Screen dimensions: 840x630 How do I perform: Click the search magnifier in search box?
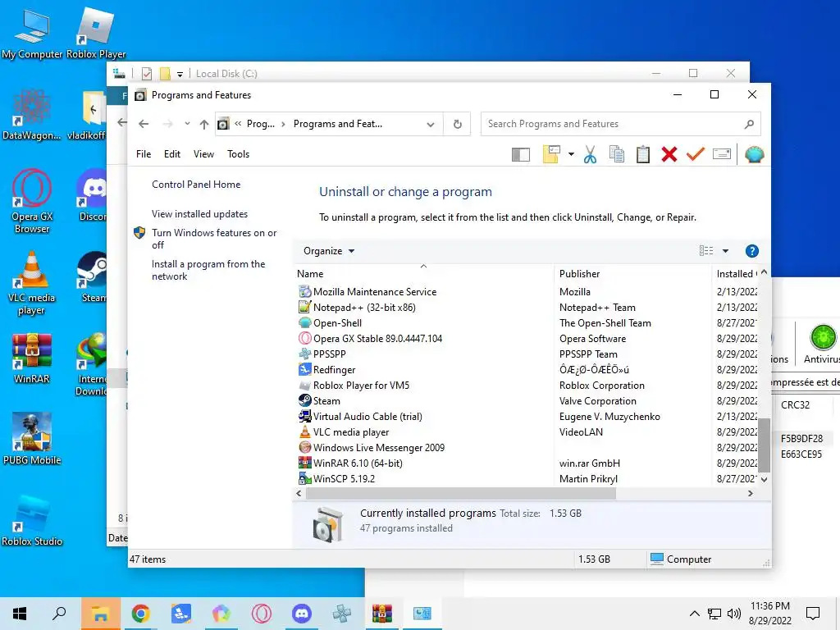click(x=749, y=124)
